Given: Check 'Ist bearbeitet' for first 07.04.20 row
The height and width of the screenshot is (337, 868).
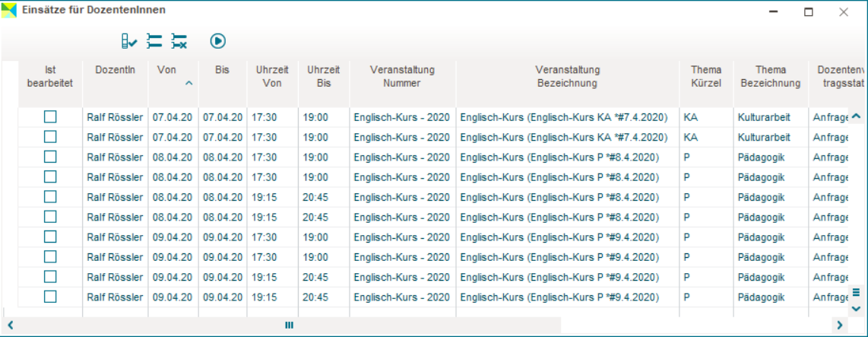Looking at the screenshot, I should (x=50, y=117).
